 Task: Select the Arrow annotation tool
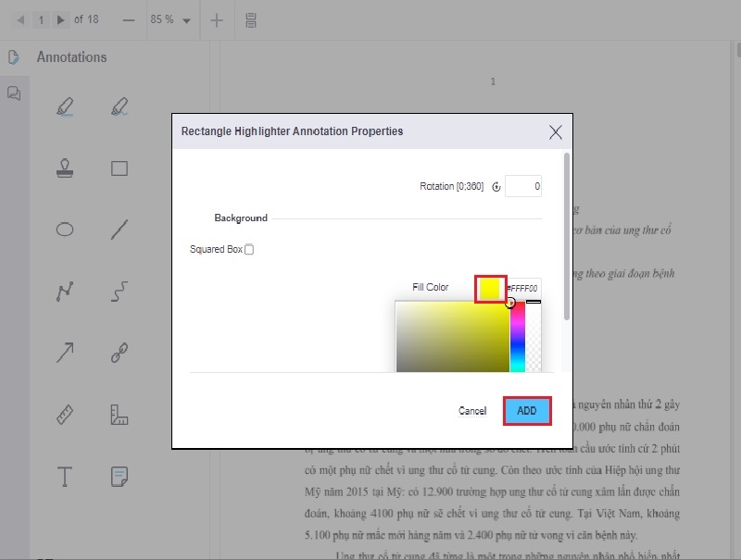click(x=65, y=353)
